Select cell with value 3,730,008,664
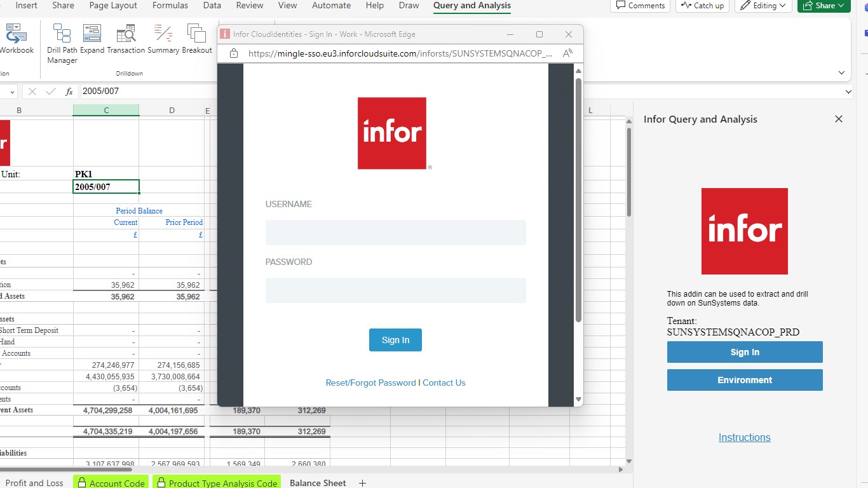Viewport: 868px width, 488px height. [172, 376]
